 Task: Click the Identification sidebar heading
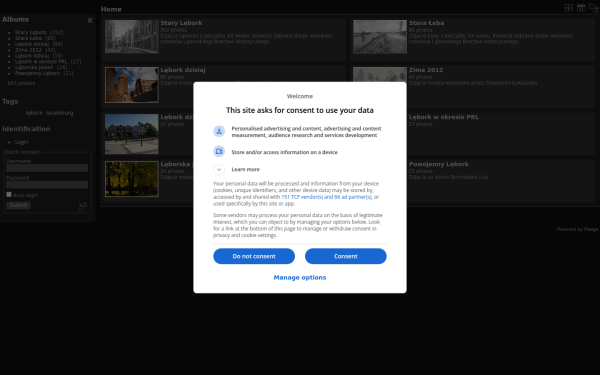tap(26, 129)
